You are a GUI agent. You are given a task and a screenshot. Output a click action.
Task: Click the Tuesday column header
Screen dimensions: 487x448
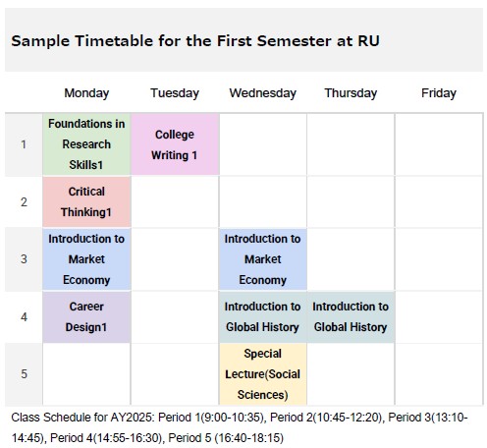tap(175, 93)
